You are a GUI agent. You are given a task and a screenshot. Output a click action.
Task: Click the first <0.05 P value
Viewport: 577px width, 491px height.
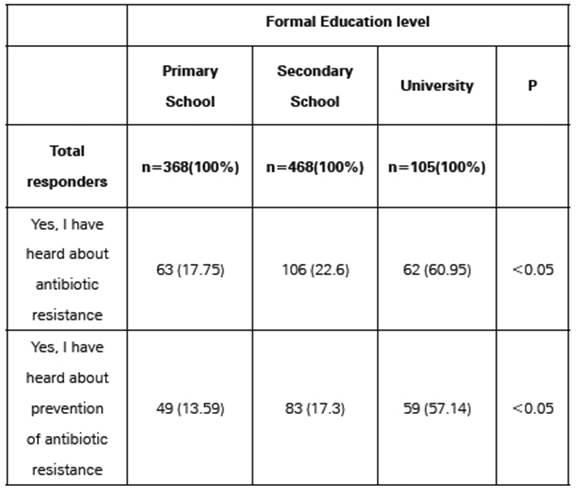(x=533, y=270)
